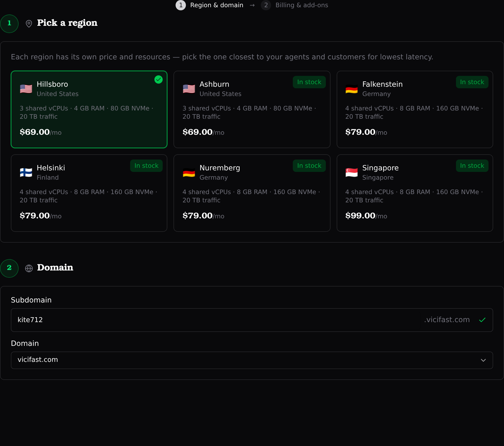Click the German flag on Falkenstein card
Viewport: 504px width, 446px height.
(x=352, y=89)
